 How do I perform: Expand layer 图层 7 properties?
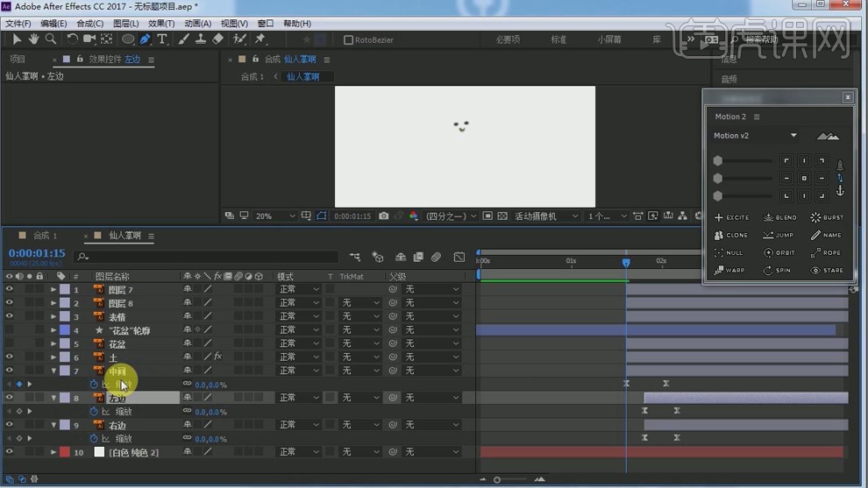tap(53, 289)
